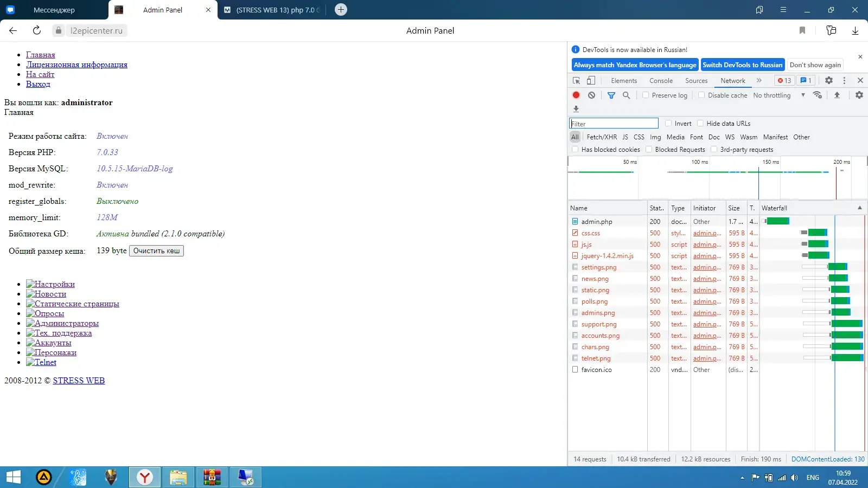Toggle the device toolbar icon in DevTools

[x=591, y=80]
